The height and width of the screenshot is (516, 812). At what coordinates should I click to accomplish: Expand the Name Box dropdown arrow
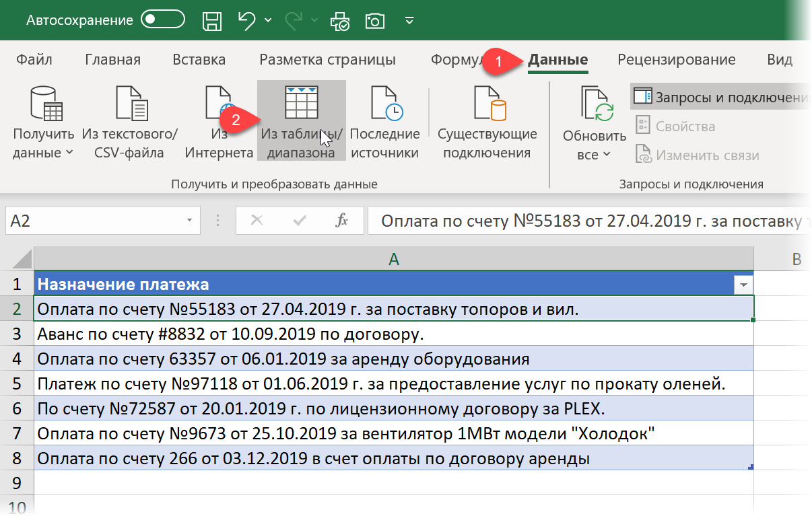(x=190, y=221)
